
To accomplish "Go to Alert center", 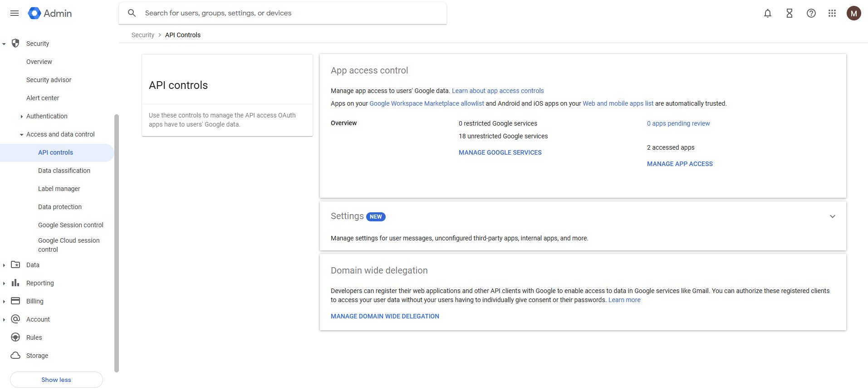I will [43, 98].
